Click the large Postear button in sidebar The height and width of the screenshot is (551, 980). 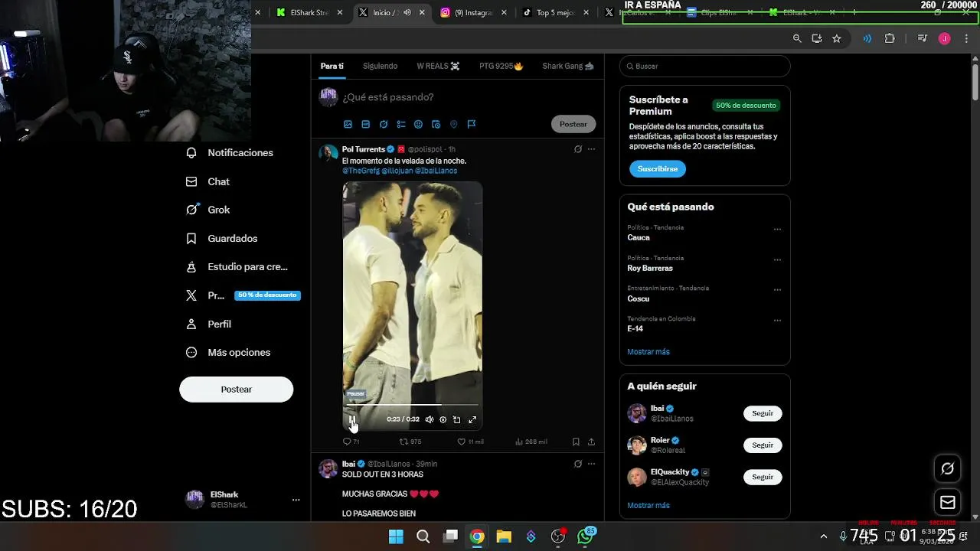pos(236,390)
